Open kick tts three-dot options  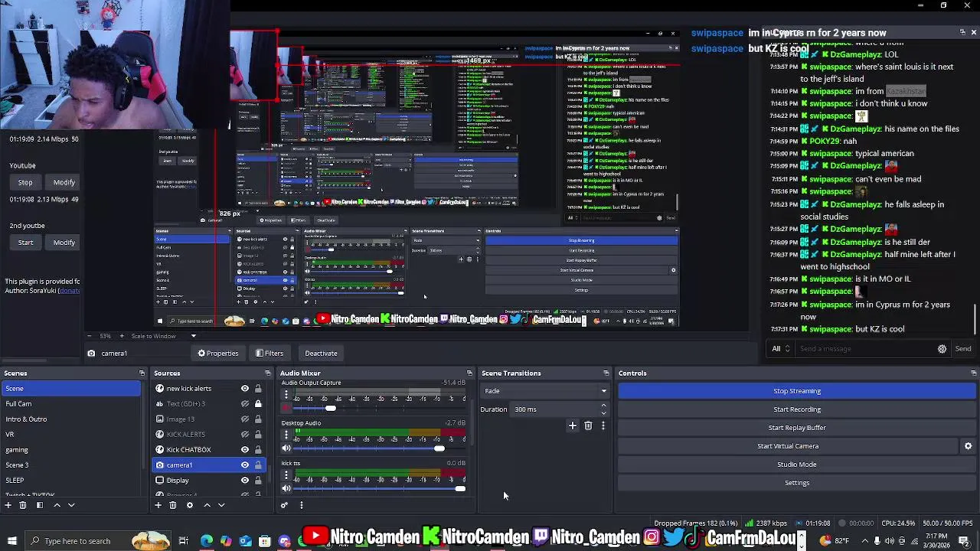(x=286, y=476)
